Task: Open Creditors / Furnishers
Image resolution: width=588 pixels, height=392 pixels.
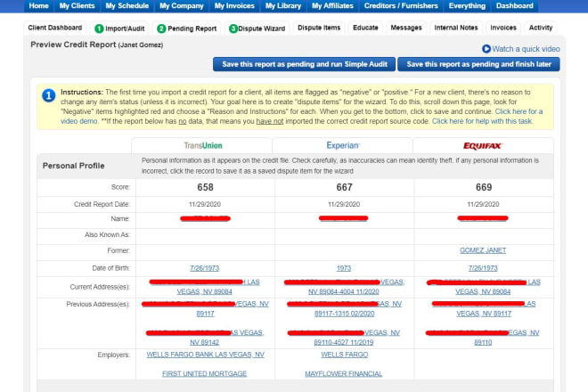Action: (x=401, y=6)
